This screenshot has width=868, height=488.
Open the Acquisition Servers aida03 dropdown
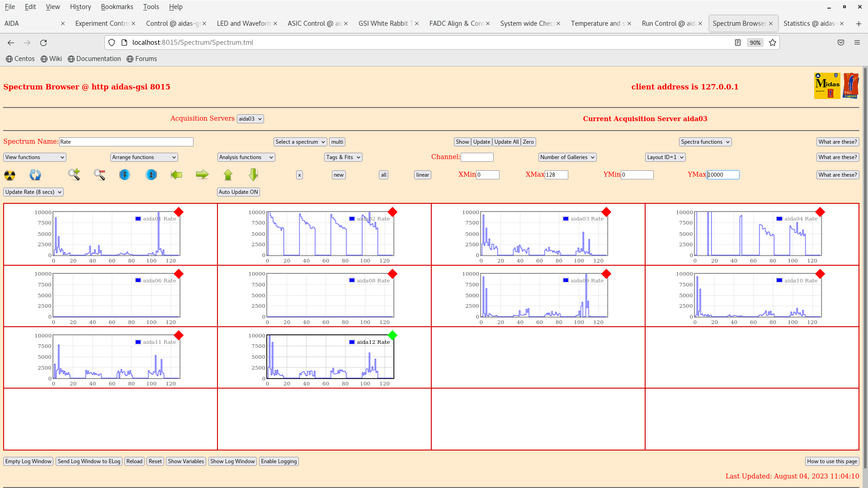250,119
